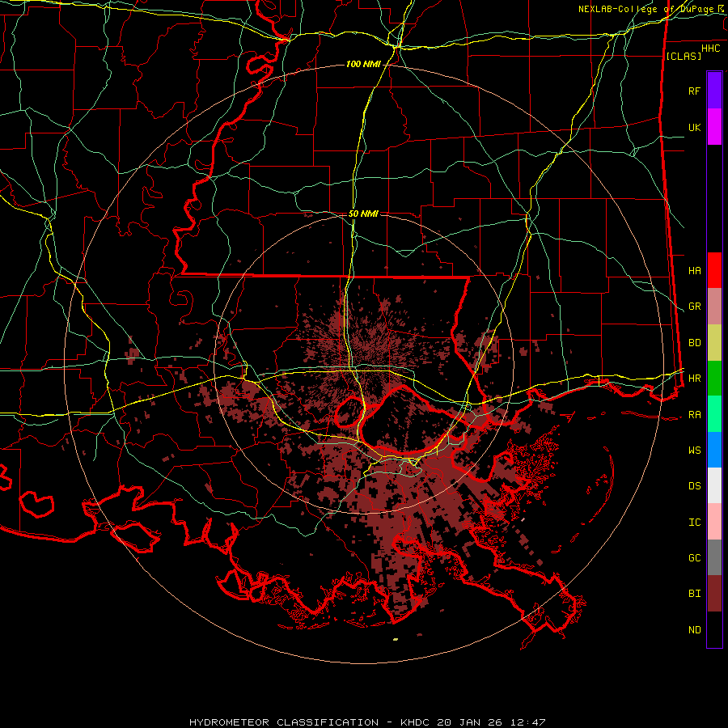Click the DS legend label
Viewport: 728px width, 728px height.
695,486
